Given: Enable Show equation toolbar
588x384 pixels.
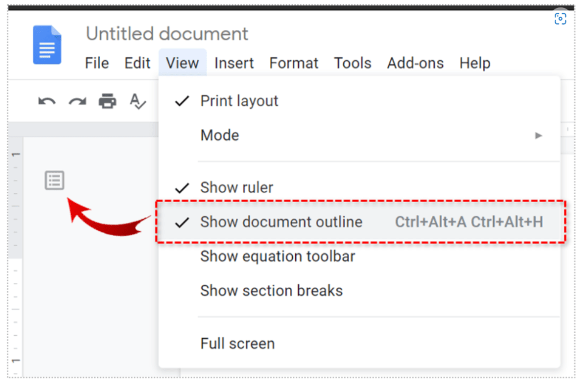Looking at the screenshot, I should coord(277,257).
